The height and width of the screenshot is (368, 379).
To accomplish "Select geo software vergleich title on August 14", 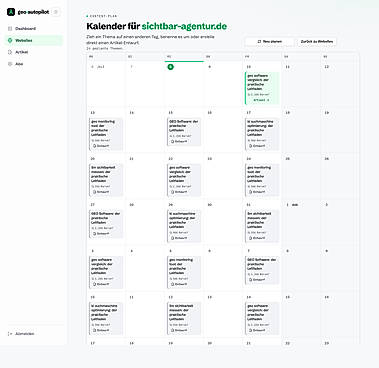I will point(258,312).
